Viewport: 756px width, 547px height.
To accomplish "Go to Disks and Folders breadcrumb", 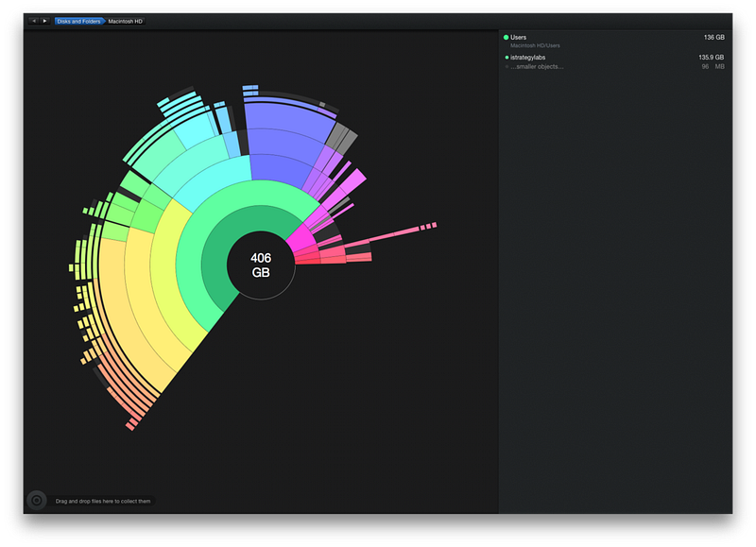I will 78,21.
